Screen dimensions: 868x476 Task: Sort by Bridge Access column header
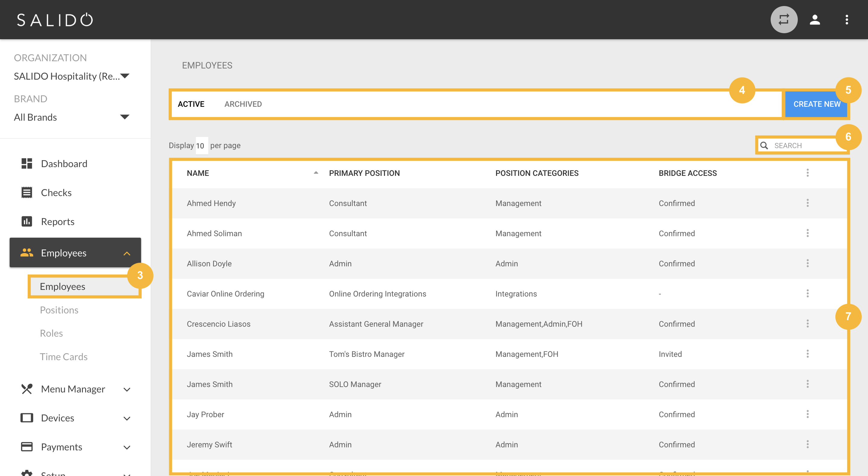click(x=687, y=173)
